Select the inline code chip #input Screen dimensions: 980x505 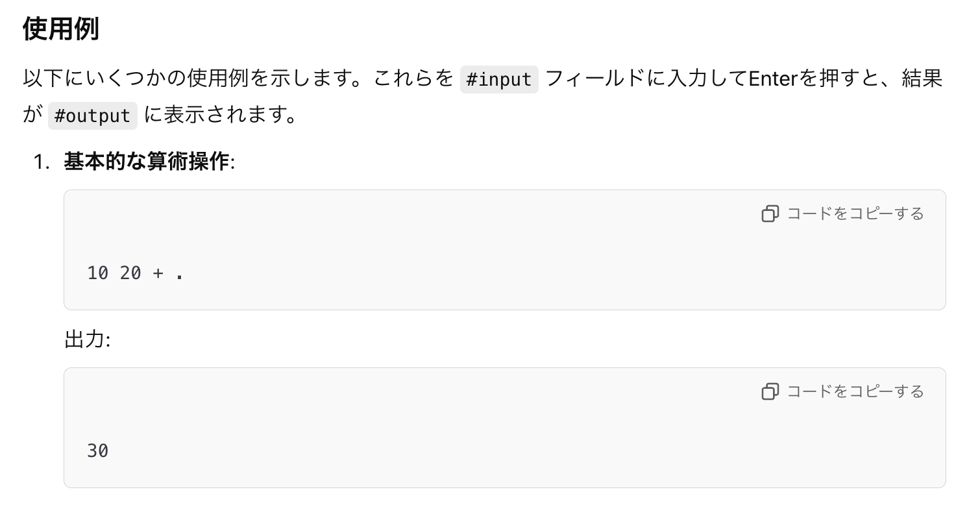click(498, 79)
